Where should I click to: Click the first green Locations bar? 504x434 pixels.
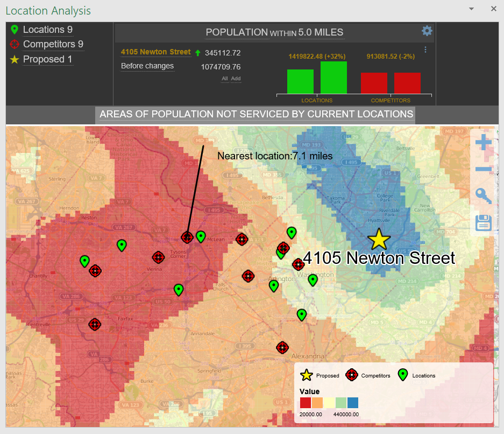(x=300, y=82)
